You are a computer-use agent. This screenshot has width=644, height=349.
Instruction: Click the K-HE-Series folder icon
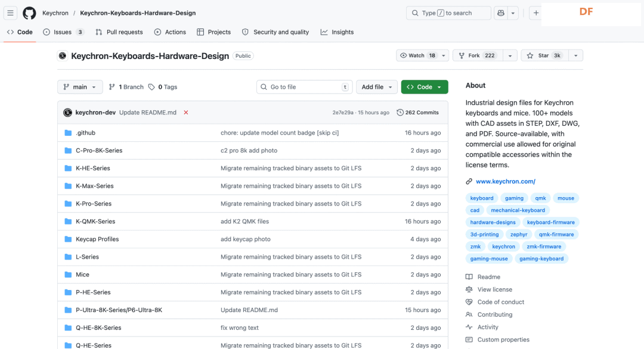tap(68, 169)
